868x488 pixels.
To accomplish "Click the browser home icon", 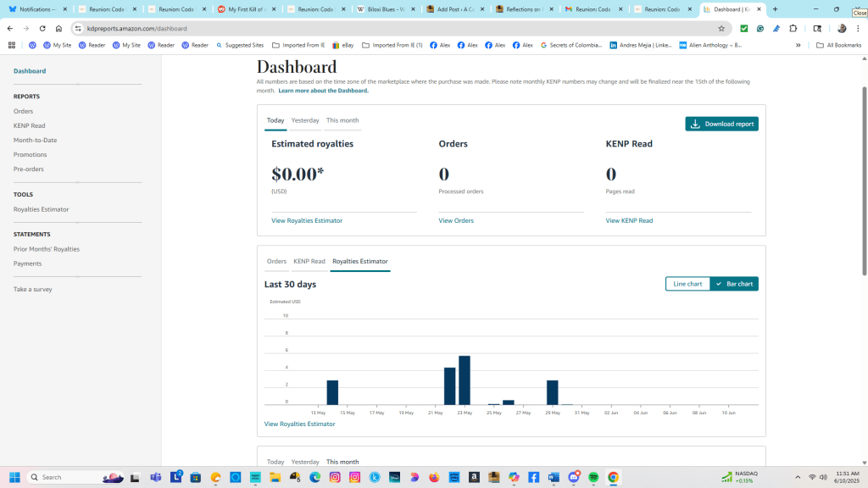I will coord(58,28).
